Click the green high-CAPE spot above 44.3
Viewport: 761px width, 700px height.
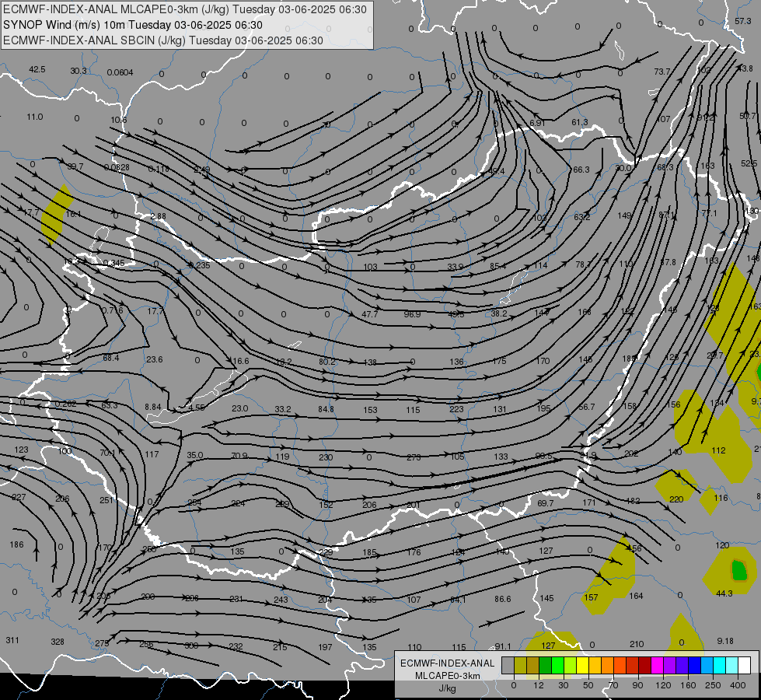point(738,570)
